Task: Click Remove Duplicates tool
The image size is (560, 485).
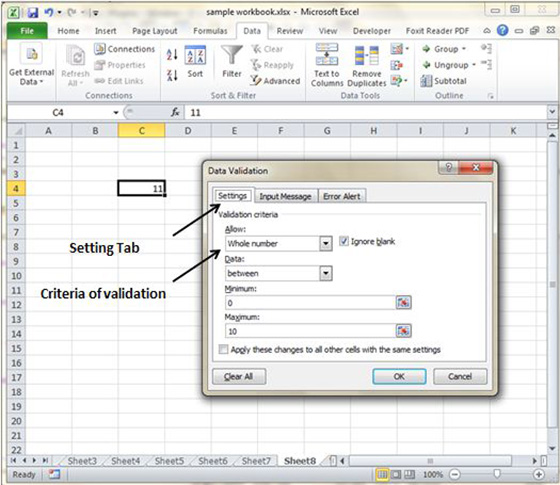Action: click(x=367, y=66)
